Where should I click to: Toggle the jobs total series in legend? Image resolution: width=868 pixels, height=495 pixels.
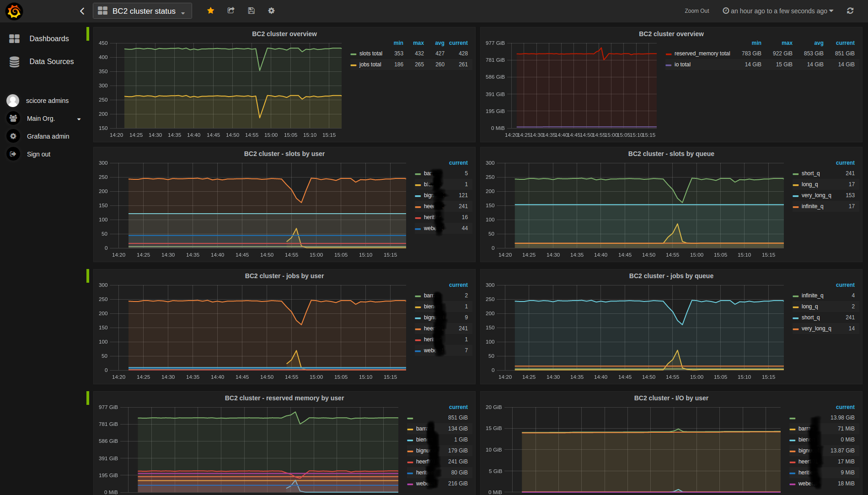pos(370,65)
